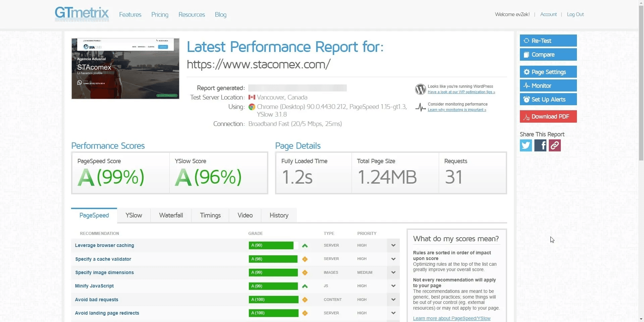Image resolution: width=644 pixels, height=322 pixels.
Task: Switch to the Waterfall tab
Action: point(171,215)
